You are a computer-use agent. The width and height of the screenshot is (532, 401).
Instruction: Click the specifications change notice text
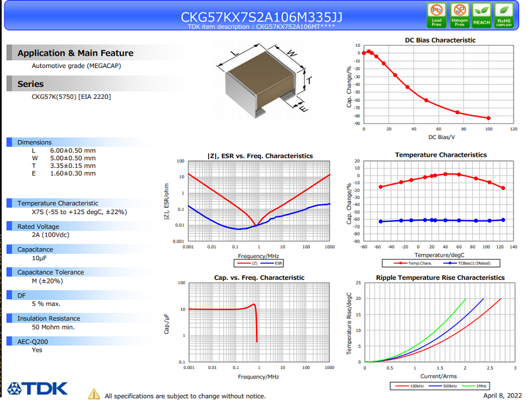coord(185,396)
